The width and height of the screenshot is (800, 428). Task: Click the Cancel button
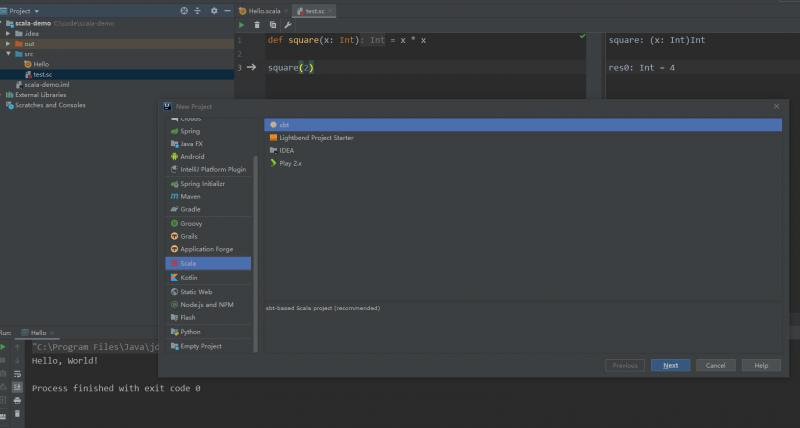(715, 365)
